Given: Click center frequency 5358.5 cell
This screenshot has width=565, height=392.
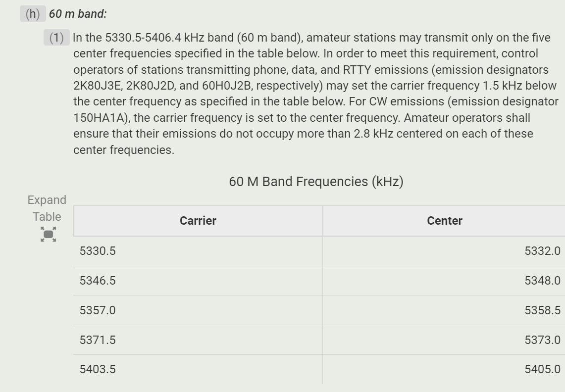Looking at the screenshot, I should (444, 310).
